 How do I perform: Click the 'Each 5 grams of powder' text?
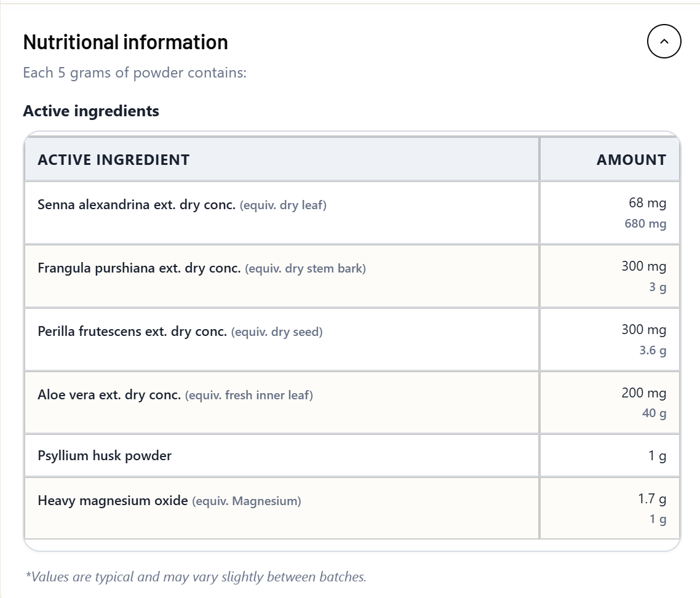pyautogui.click(x=135, y=73)
